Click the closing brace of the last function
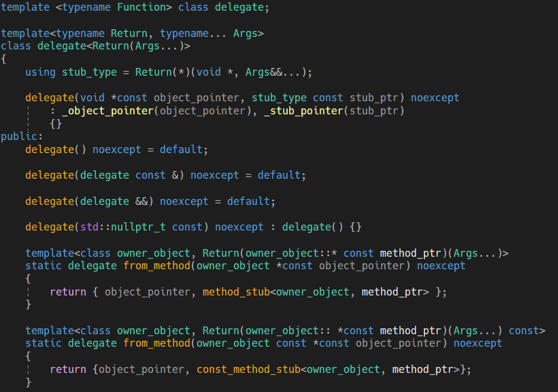 click(27, 382)
